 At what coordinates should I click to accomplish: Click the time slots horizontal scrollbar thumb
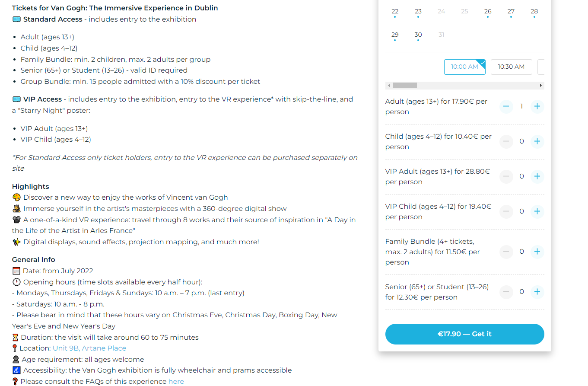coord(405,86)
